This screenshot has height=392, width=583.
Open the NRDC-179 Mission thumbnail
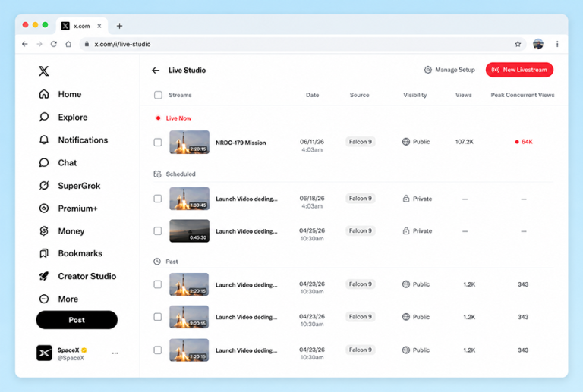click(189, 143)
